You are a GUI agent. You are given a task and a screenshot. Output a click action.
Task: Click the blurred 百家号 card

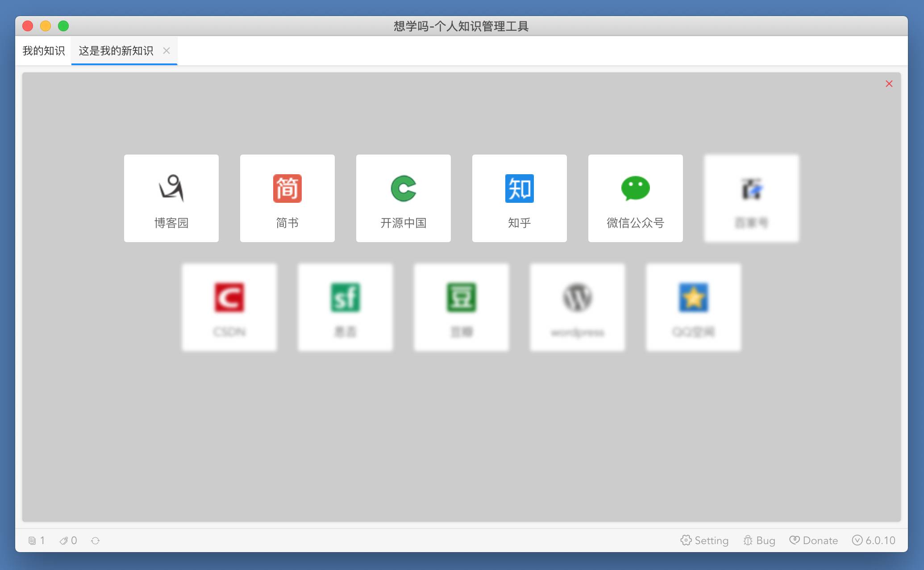[x=751, y=198]
